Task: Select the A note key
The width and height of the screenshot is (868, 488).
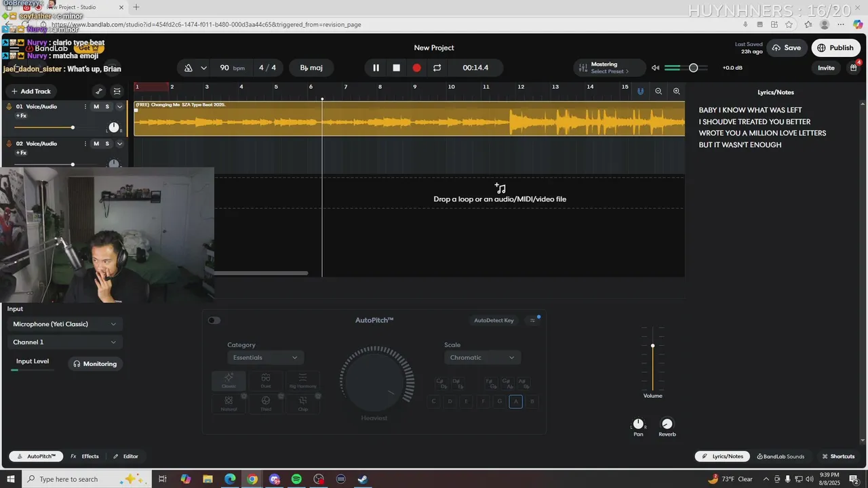Action: [516, 401]
